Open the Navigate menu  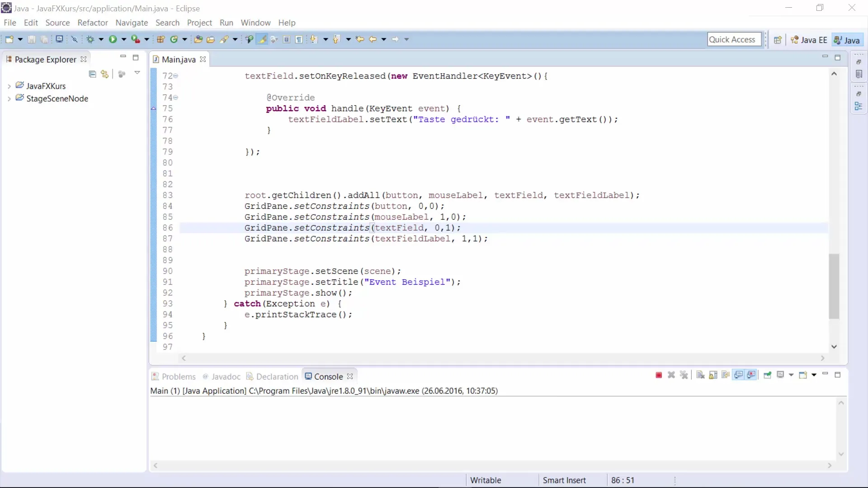[x=132, y=23]
